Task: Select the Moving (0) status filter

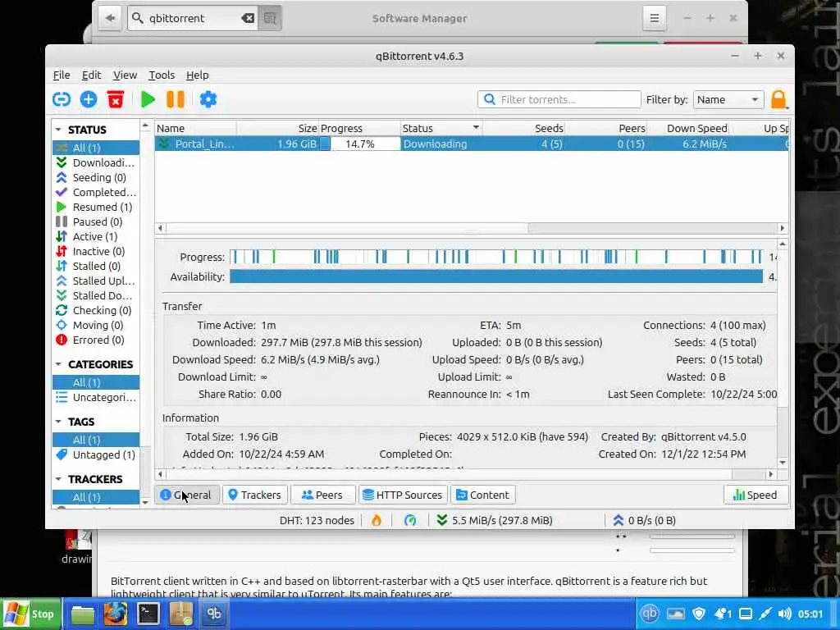Action: 96,325
